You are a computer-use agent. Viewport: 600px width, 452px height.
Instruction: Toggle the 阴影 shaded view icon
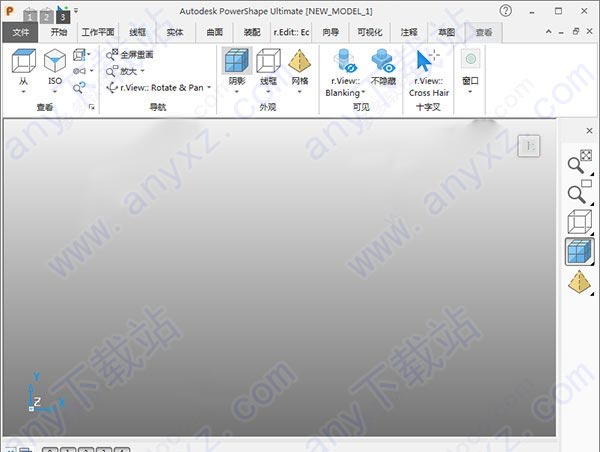coord(237,60)
